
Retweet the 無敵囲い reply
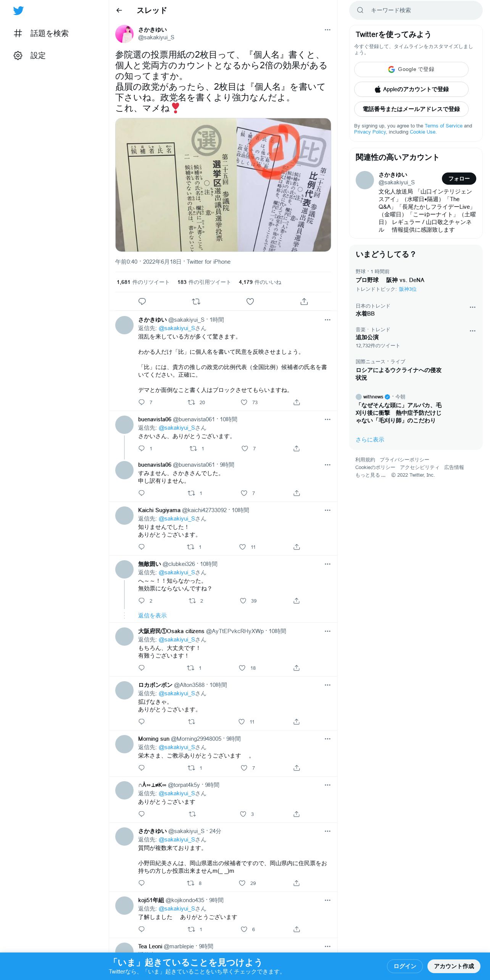pyautogui.click(x=192, y=601)
